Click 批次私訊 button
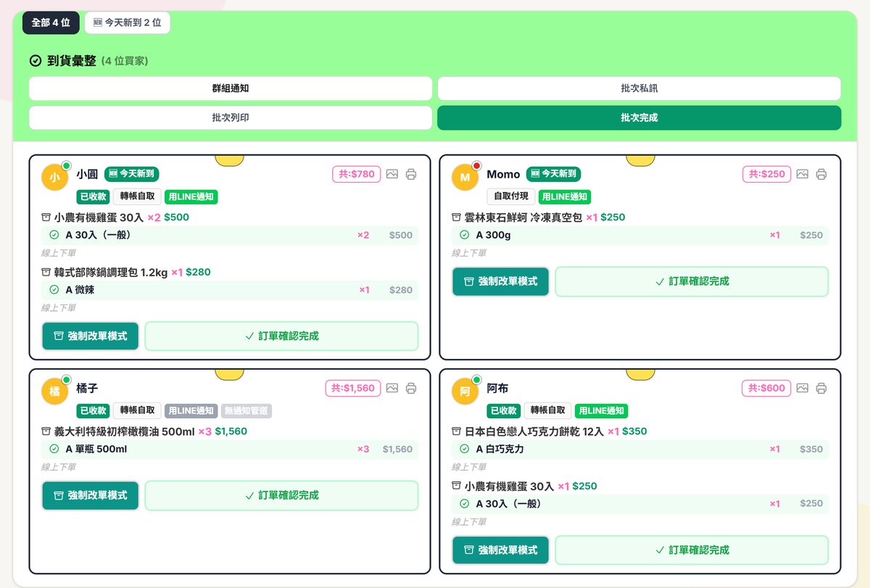The width and height of the screenshot is (870, 588). point(639,88)
